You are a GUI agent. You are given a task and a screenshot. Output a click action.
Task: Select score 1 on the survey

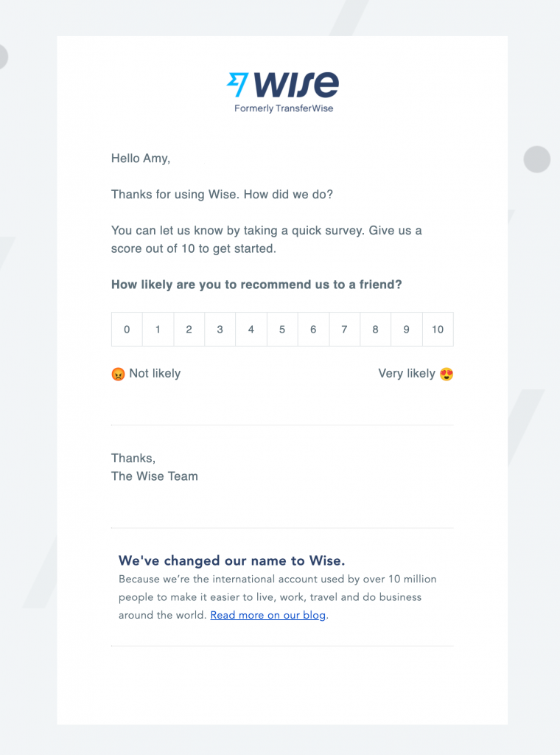(x=158, y=330)
